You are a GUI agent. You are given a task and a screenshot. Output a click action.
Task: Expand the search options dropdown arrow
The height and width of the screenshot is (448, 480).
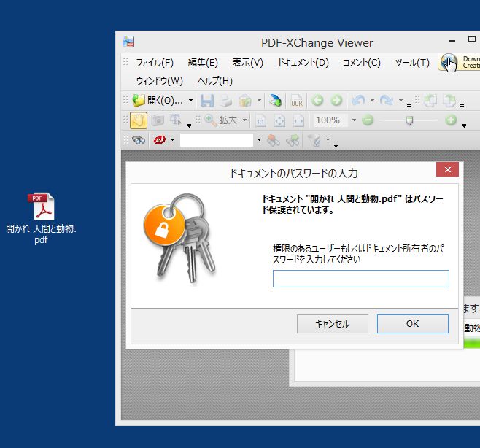tap(328, 140)
